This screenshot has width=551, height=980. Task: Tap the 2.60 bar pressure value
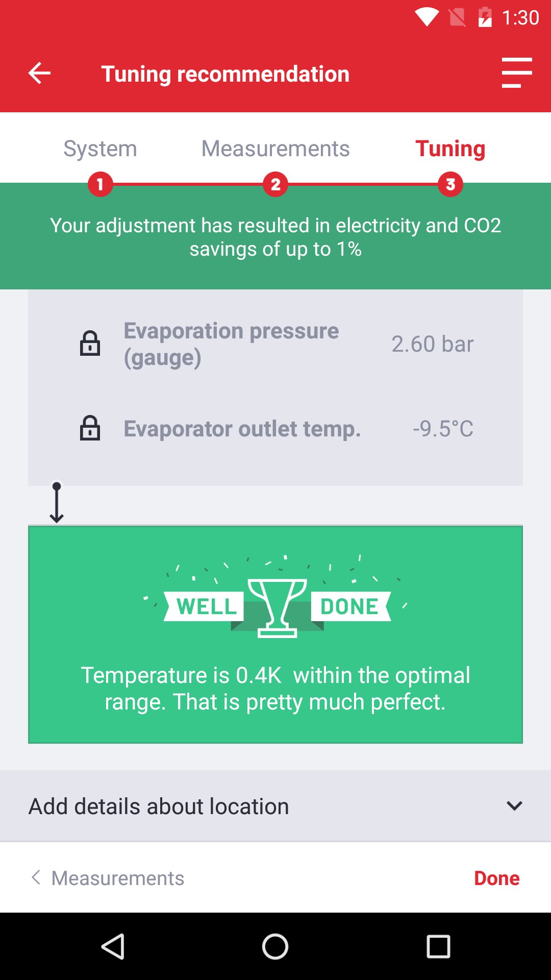tap(433, 344)
